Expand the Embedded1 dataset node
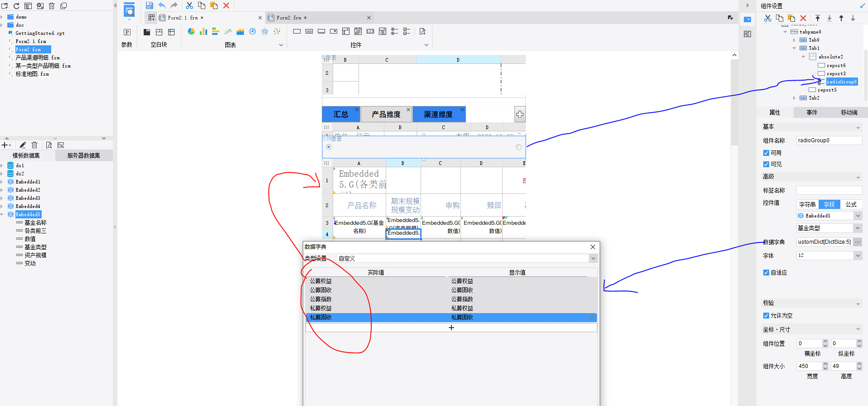Image resolution: width=868 pixels, height=406 pixels. (x=2, y=182)
